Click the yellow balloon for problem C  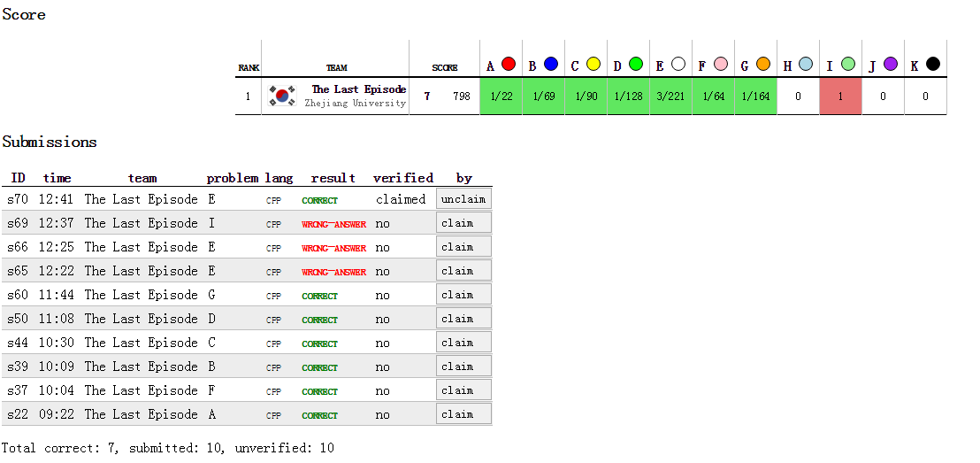pos(593,65)
